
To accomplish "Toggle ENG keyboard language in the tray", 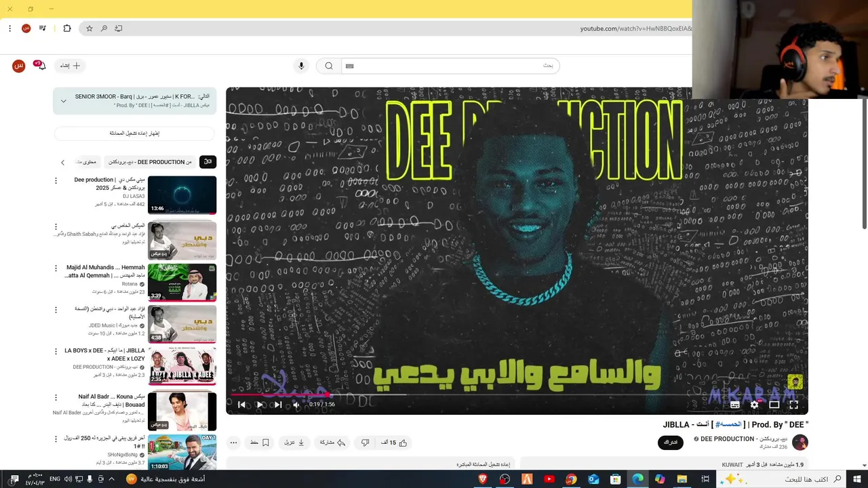I will pos(56,479).
